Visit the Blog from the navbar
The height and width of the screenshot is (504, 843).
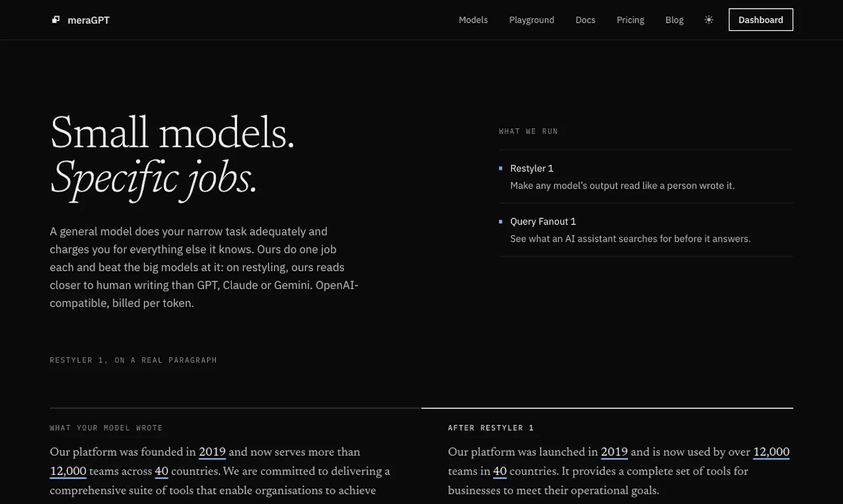click(674, 19)
